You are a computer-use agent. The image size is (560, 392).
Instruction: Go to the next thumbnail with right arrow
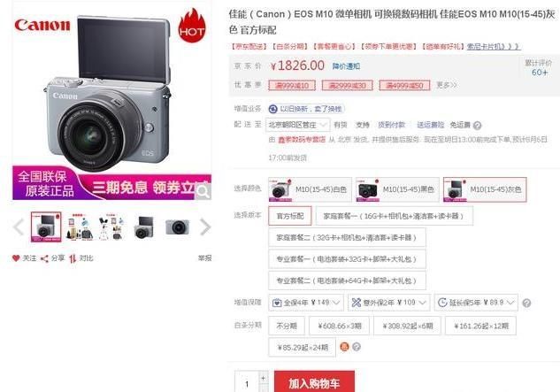click(x=205, y=227)
